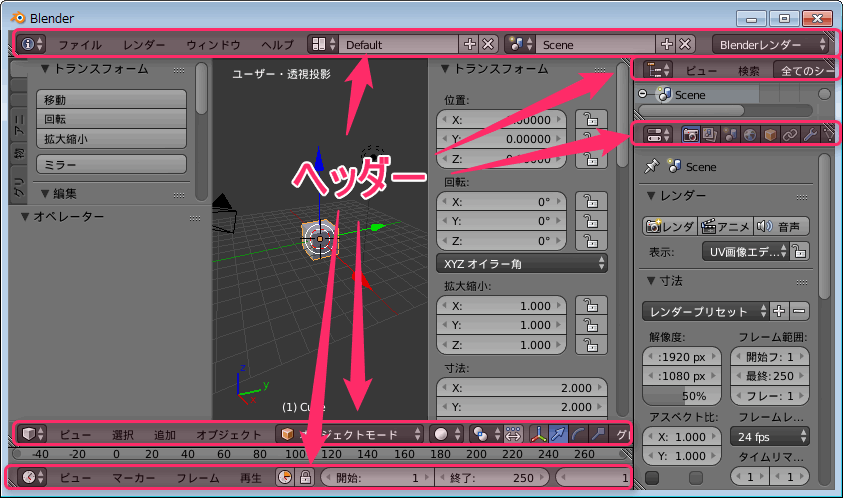The width and height of the screenshot is (843, 498).
Task: Collapse the Scene tree in Outliner
Action: point(642,94)
